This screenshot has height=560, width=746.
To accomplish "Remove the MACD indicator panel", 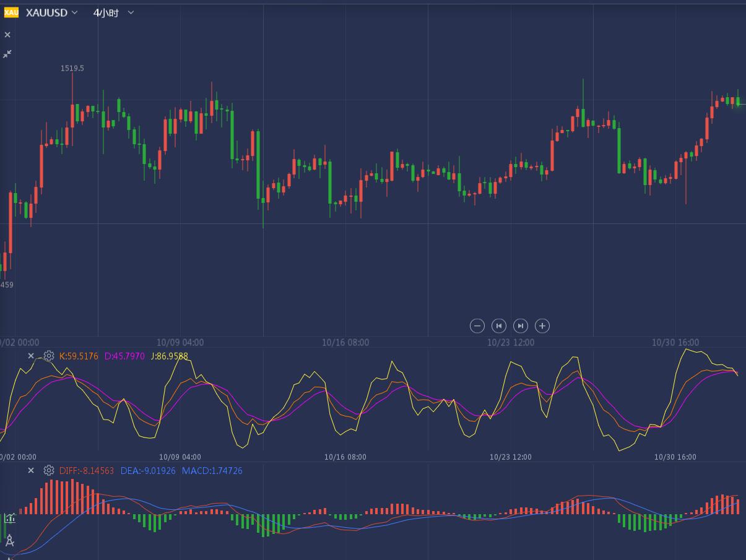I will (x=31, y=470).
